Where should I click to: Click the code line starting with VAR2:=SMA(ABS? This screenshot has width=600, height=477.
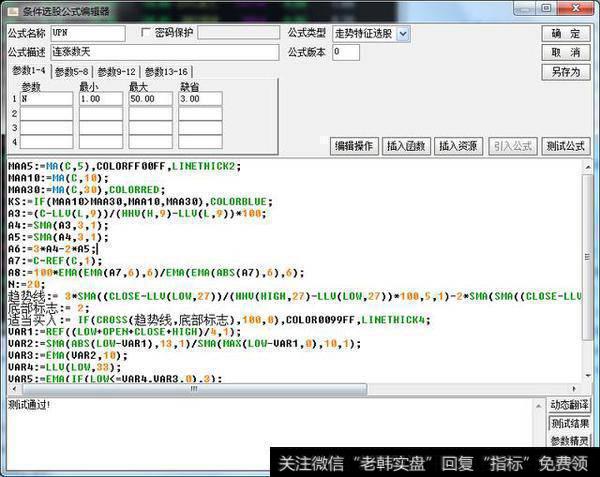(x=184, y=344)
